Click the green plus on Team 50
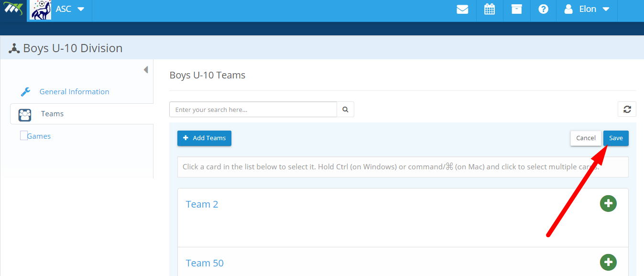Viewport: 644px width, 276px height. [608, 262]
